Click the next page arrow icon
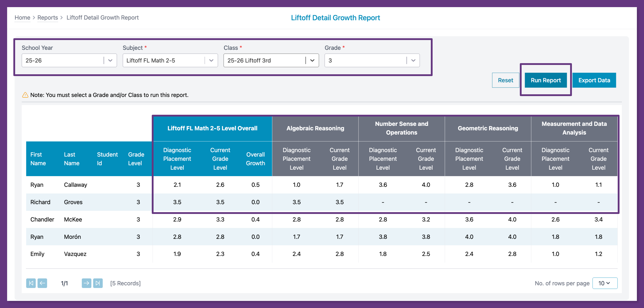 pos(86,283)
